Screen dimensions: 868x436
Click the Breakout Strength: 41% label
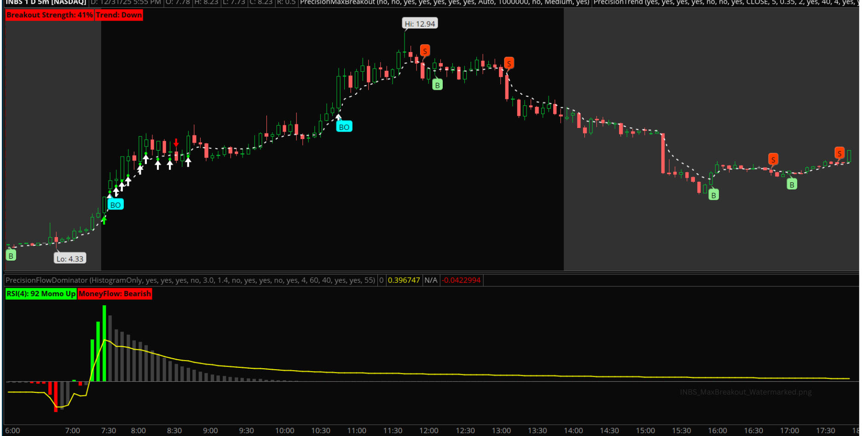coord(50,15)
